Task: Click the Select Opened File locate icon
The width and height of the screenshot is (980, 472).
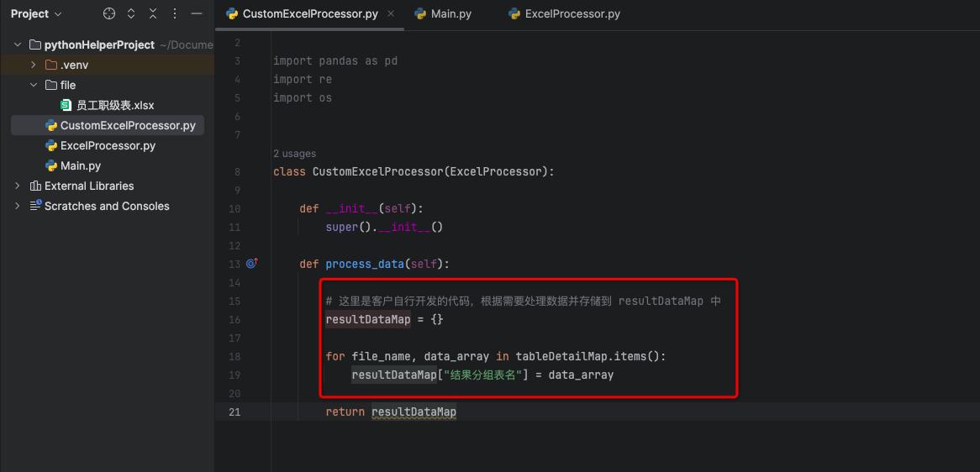Action: [109, 14]
